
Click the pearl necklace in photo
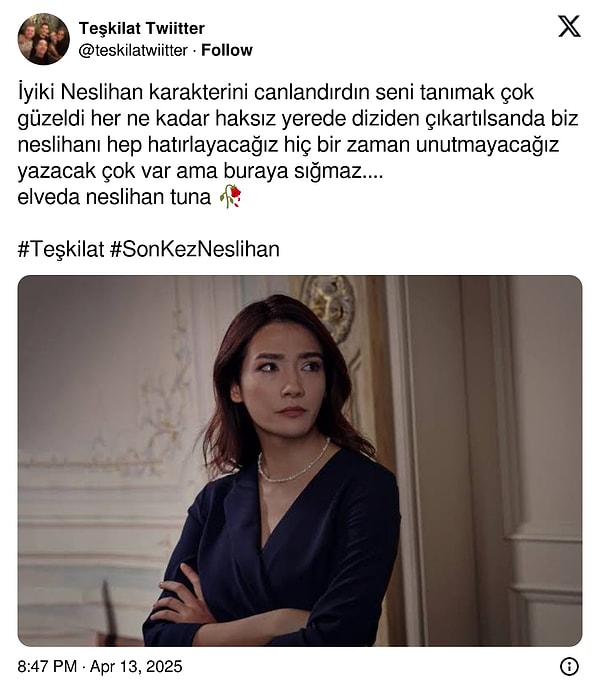pos(294,464)
